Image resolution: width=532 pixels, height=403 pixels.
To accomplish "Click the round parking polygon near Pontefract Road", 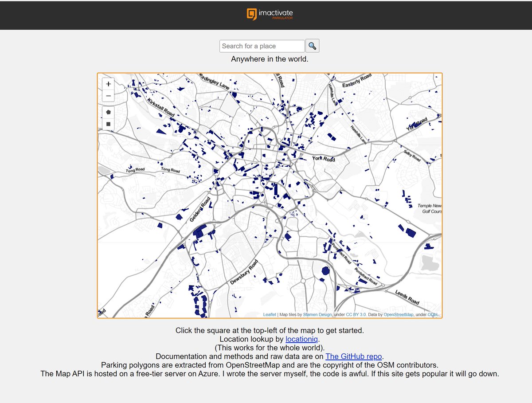I will click(x=325, y=270).
